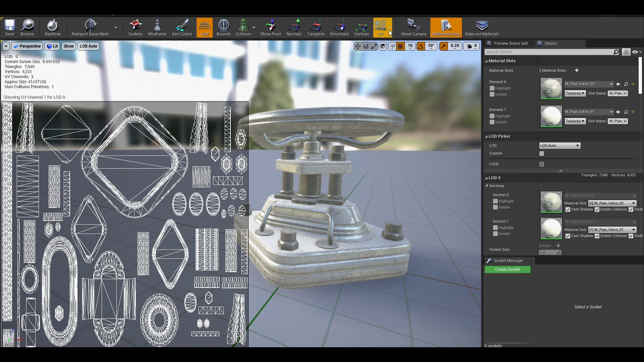Select rotate transform gizmo mode
This screenshot has height=362, width=644.
[x=366, y=46]
